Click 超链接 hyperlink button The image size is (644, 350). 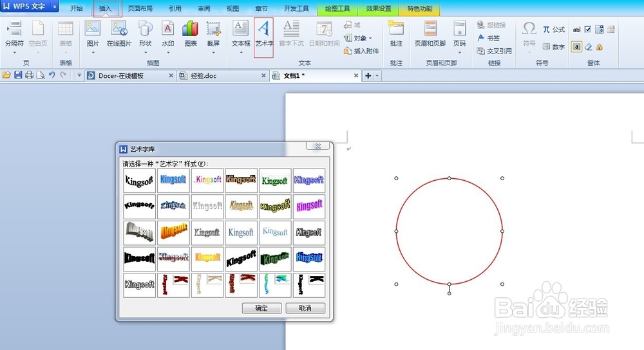(x=491, y=25)
